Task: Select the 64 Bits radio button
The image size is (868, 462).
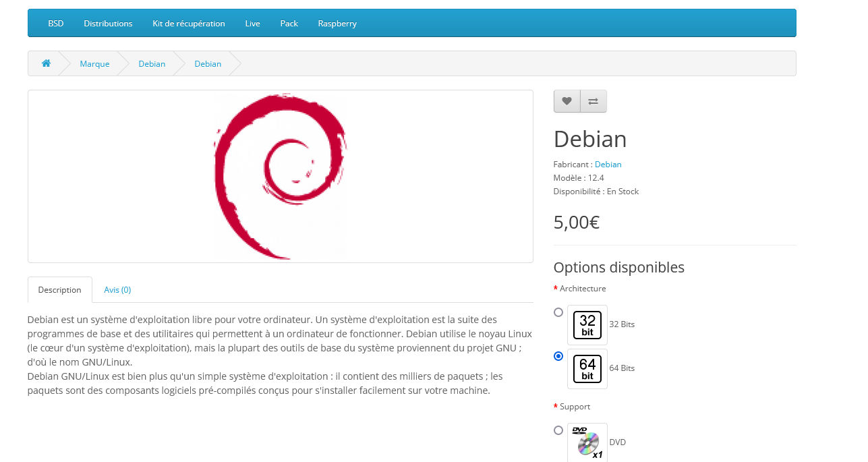Action: (558, 356)
